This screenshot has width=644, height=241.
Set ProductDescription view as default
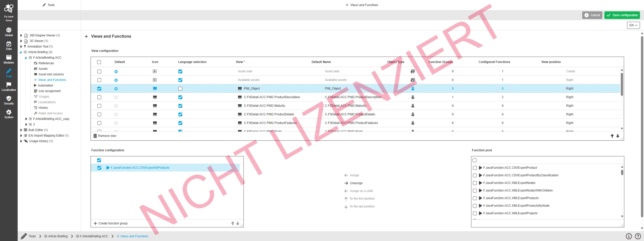116,98
